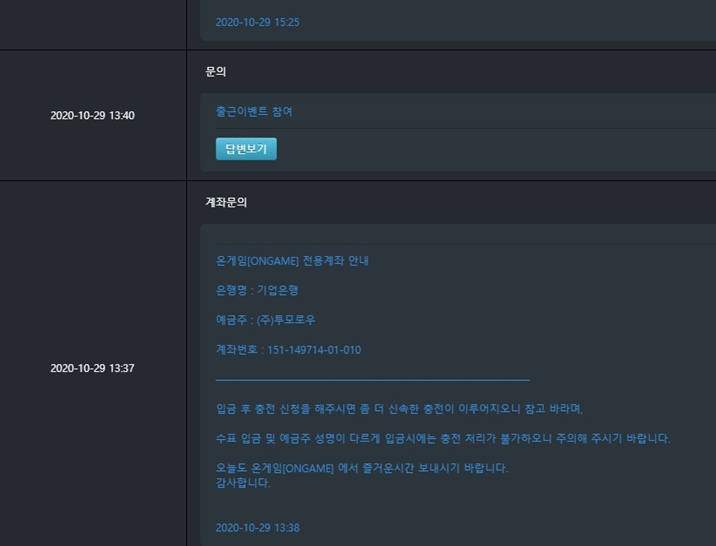716x546 pixels.
Task: Click the 출근이벤트 참여 inquiry text
Action: pos(254,112)
